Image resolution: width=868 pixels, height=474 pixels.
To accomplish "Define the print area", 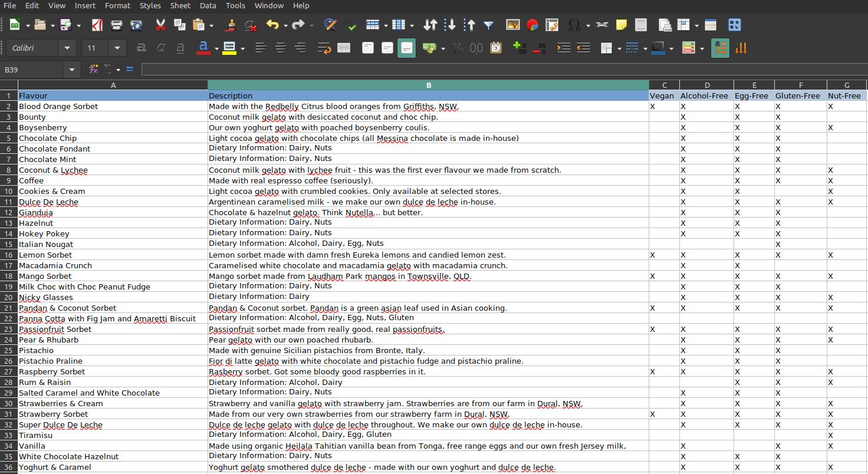I will tap(665, 25).
